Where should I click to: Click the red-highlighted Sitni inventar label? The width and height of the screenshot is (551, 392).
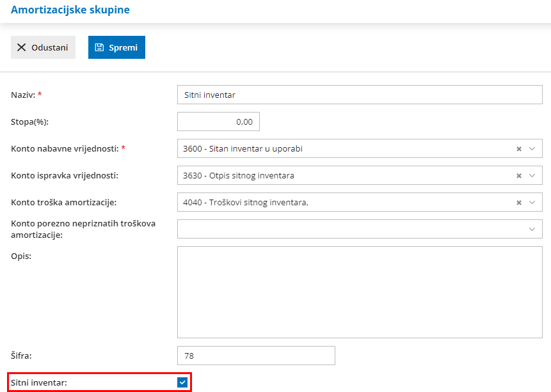[37, 381]
